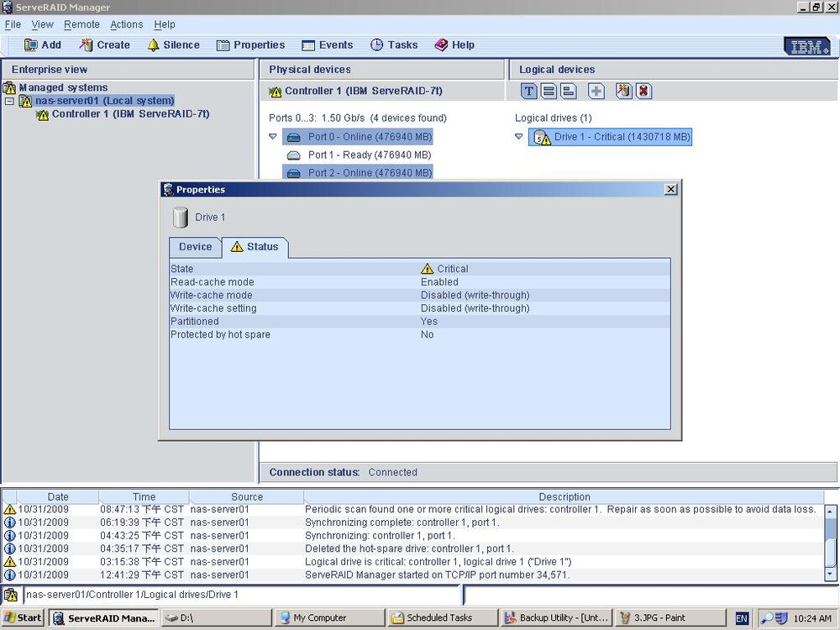Viewport: 840px width, 630px height.
Task: Click the Help book icon in toolbar
Action: point(441,45)
